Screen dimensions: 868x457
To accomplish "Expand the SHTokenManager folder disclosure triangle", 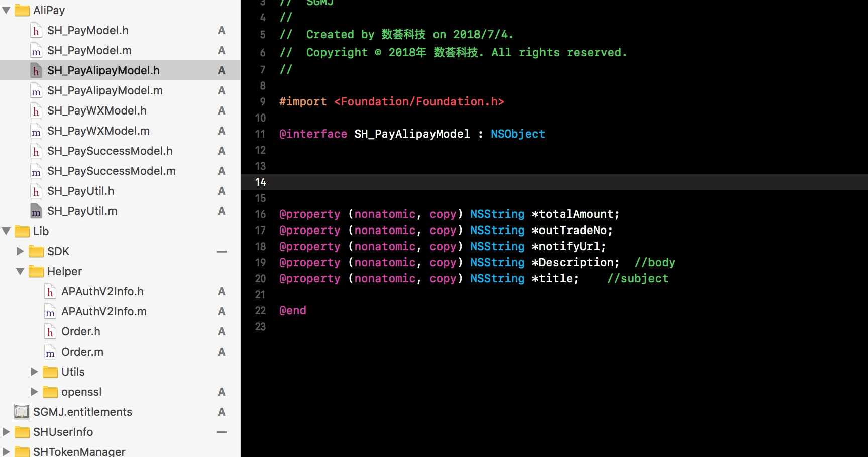I will point(6,451).
